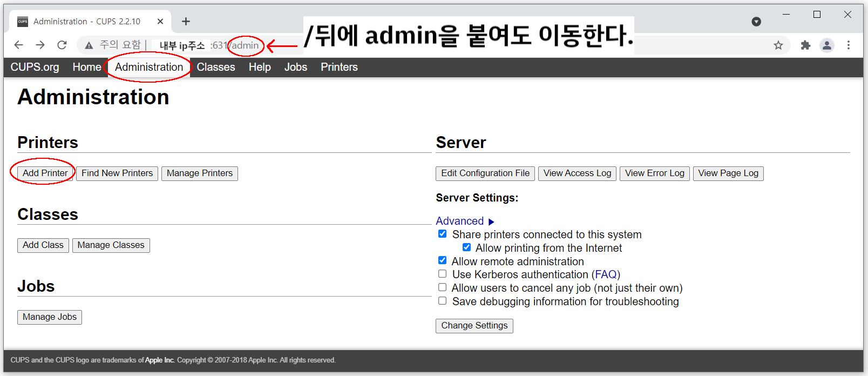Open View Page Log
This screenshot has height=376, width=868.
[x=728, y=173]
